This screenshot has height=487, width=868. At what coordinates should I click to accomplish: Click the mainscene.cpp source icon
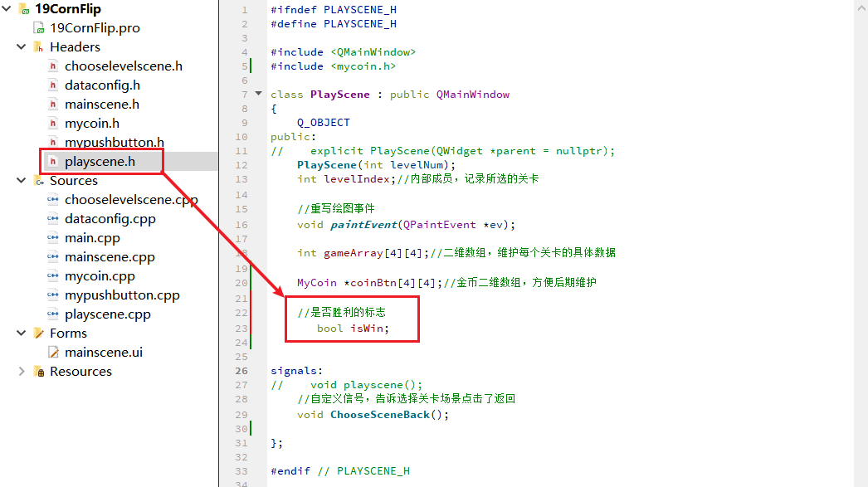click(53, 257)
